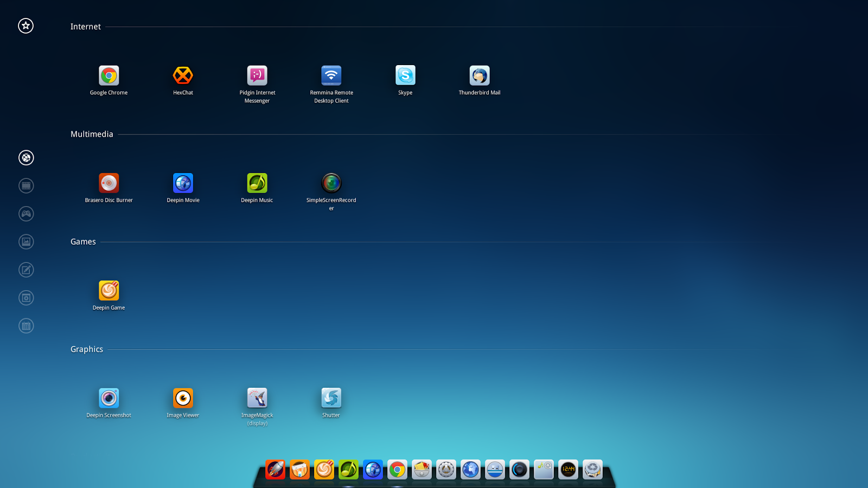Open Deepin Movie

coord(183,183)
